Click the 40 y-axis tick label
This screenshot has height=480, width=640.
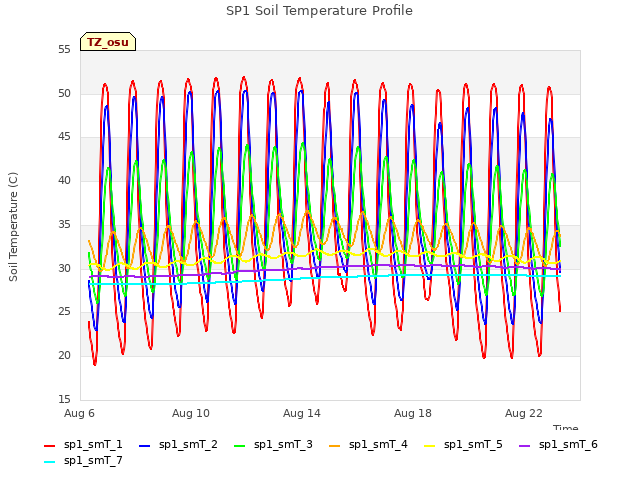click(x=64, y=180)
